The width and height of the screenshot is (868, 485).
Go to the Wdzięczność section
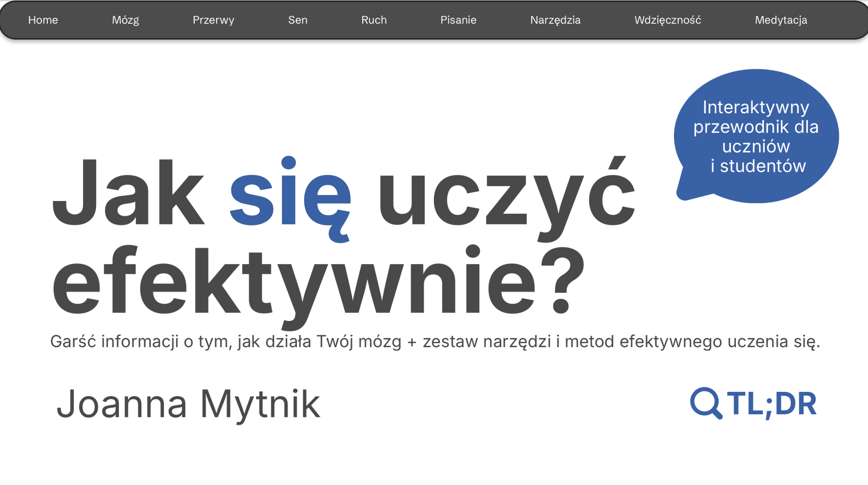tap(668, 20)
